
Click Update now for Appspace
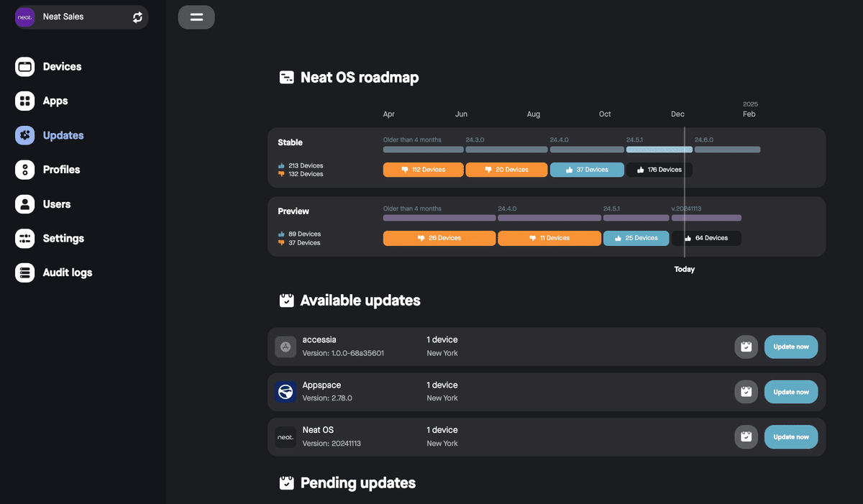coord(791,392)
